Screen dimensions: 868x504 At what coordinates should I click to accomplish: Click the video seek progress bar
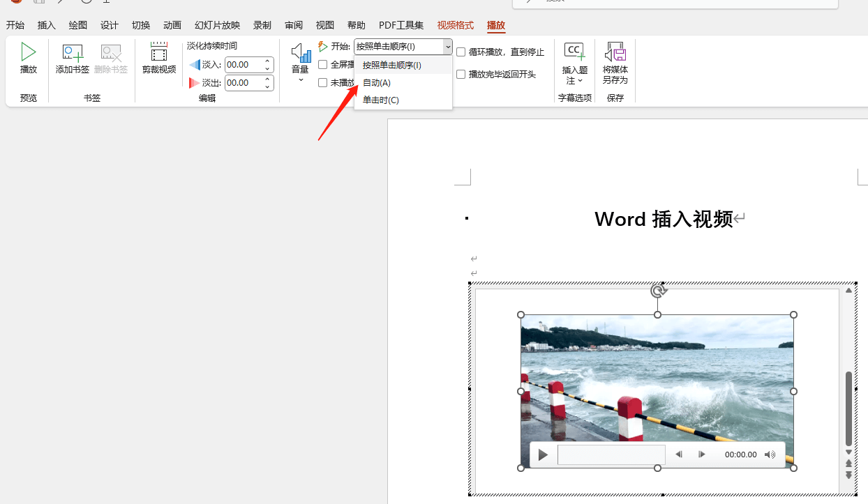tap(611, 455)
